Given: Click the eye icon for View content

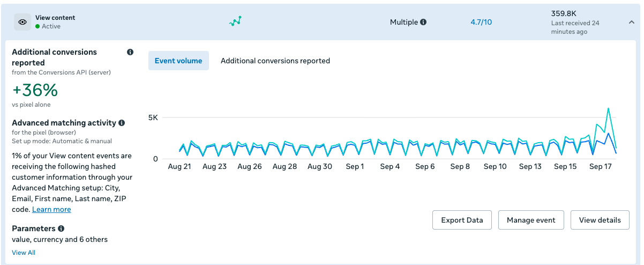Looking at the screenshot, I should 23,22.
